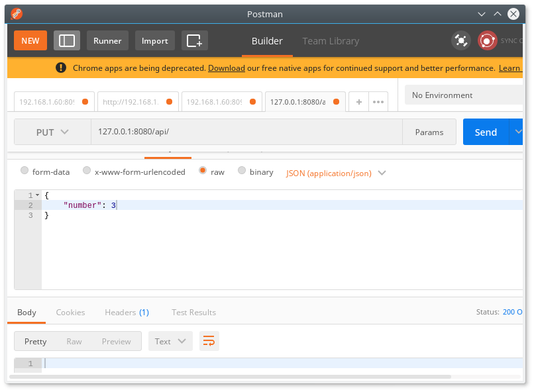Open the Params editor
The image size is (534, 392).
[429, 132]
